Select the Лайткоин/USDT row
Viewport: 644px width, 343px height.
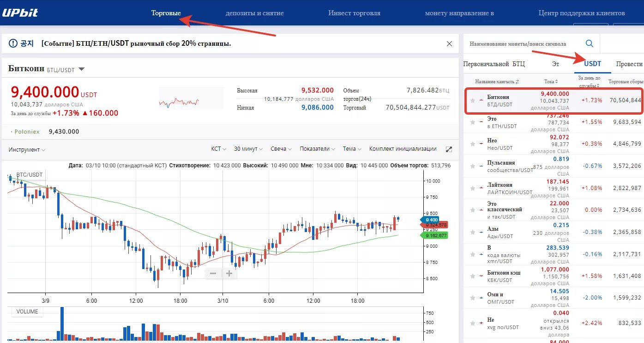(554, 188)
